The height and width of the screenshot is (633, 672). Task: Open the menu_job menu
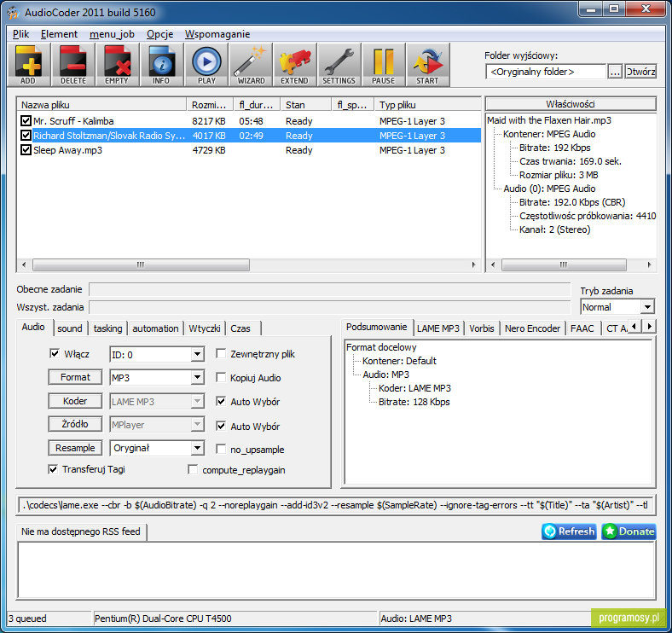point(112,34)
